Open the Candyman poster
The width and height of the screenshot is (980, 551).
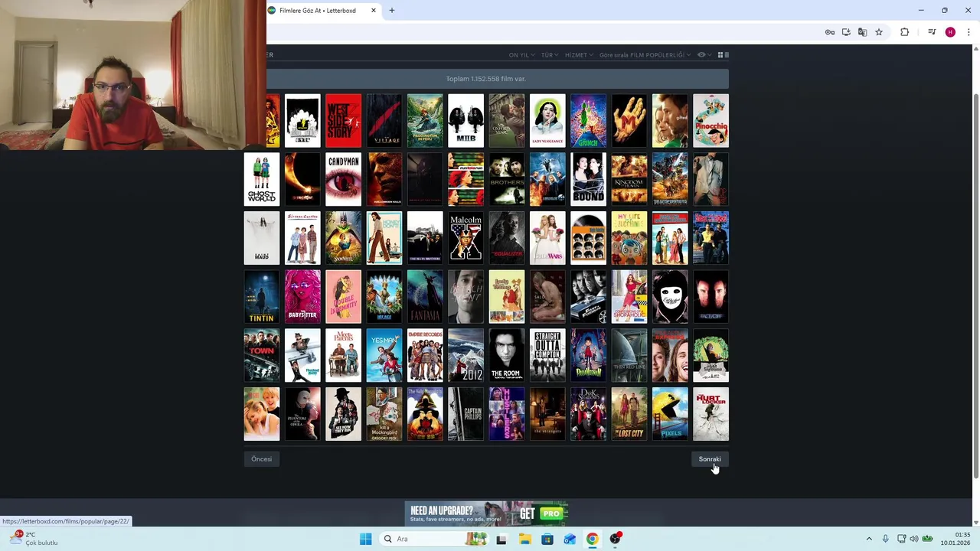point(343,179)
